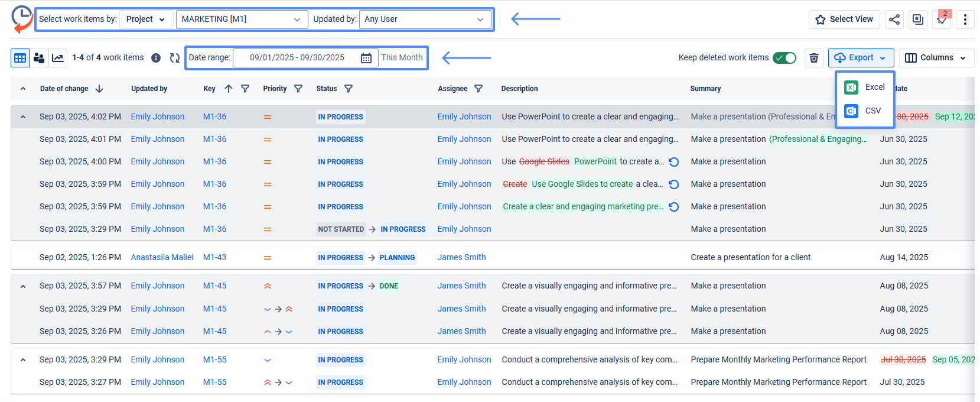Open the calendar date picker icon
The width and height of the screenshot is (980, 402).
(x=366, y=58)
